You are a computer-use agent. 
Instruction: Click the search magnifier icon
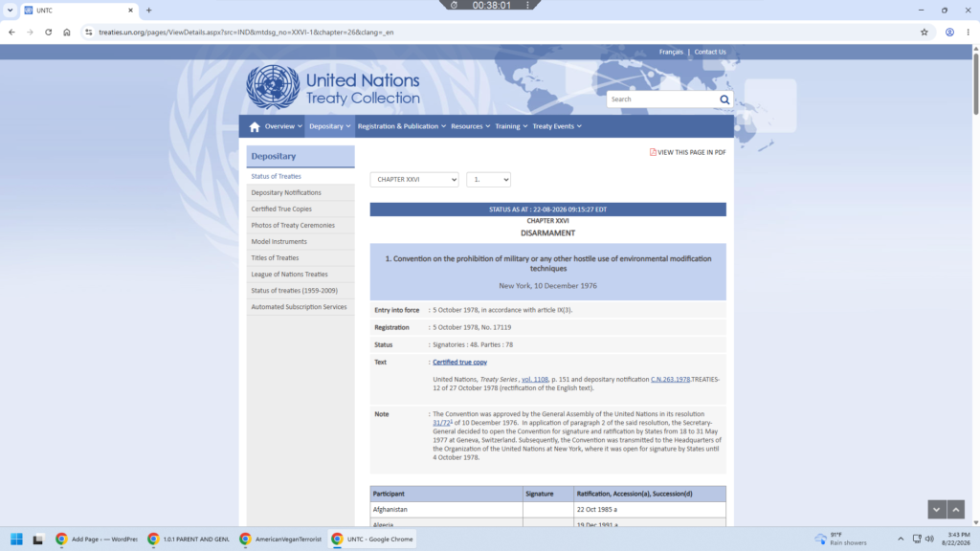pyautogui.click(x=724, y=99)
